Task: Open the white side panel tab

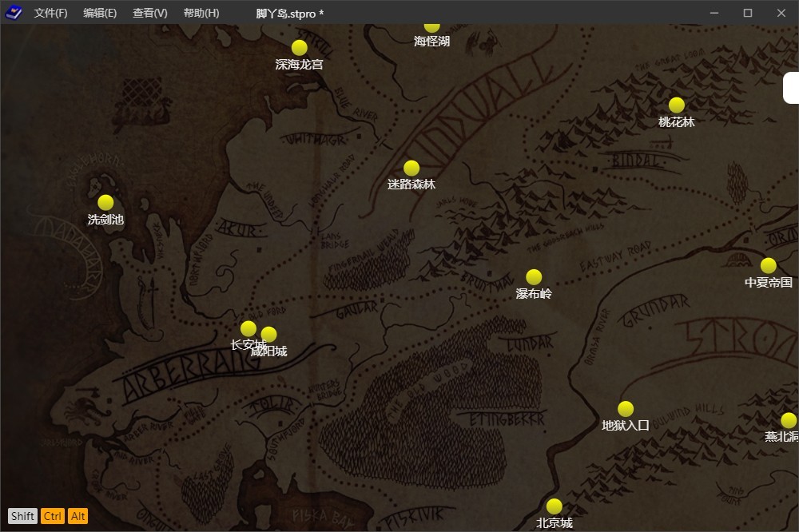Action: (791, 88)
